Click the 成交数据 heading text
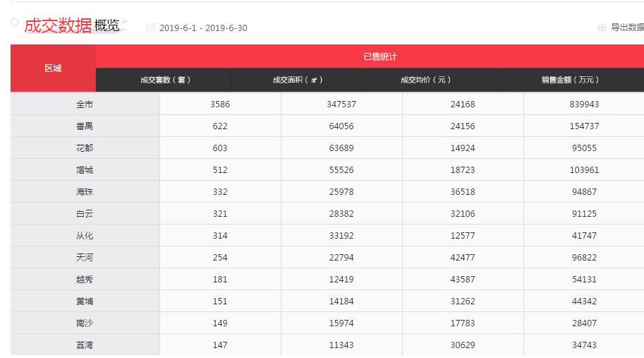The height and width of the screenshot is (358, 644). 58,25
